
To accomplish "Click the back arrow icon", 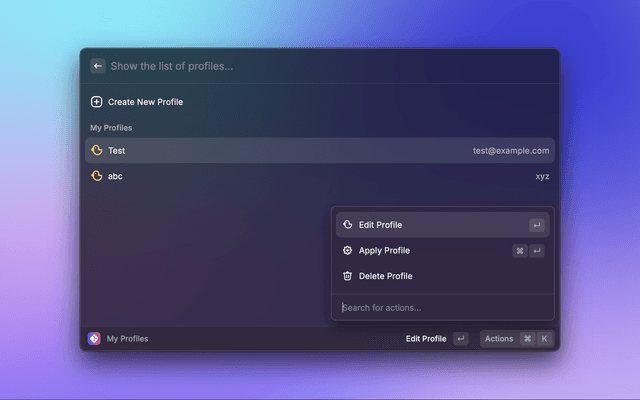I will pos(97,66).
